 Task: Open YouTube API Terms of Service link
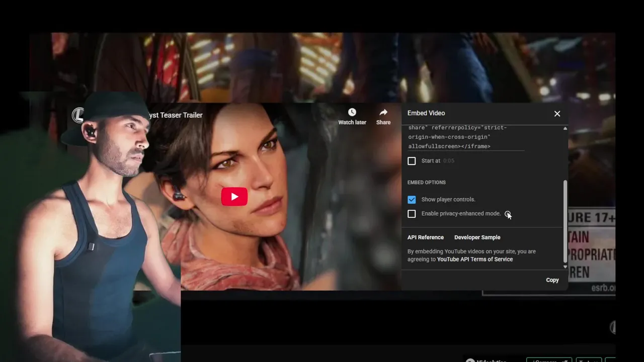click(475, 259)
